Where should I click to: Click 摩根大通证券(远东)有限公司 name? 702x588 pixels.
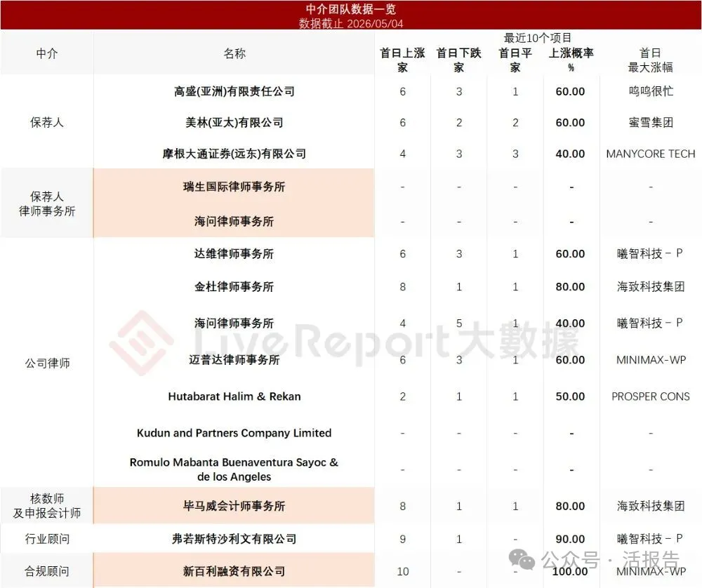(234, 154)
